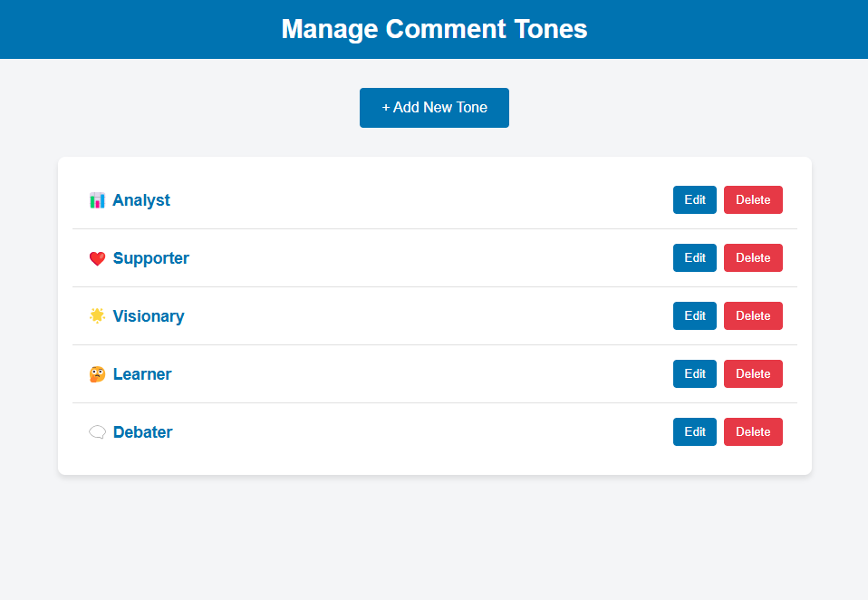This screenshot has width=868, height=600.
Task: Delete the Learner tone
Action: 753,373
